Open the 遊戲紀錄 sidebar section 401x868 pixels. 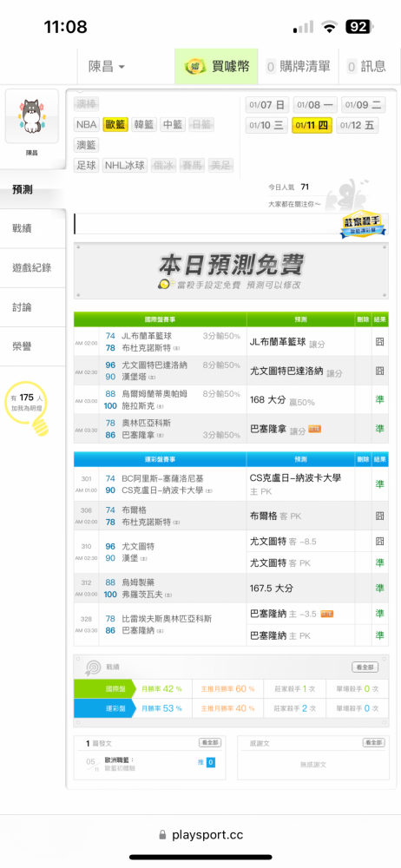click(33, 268)
